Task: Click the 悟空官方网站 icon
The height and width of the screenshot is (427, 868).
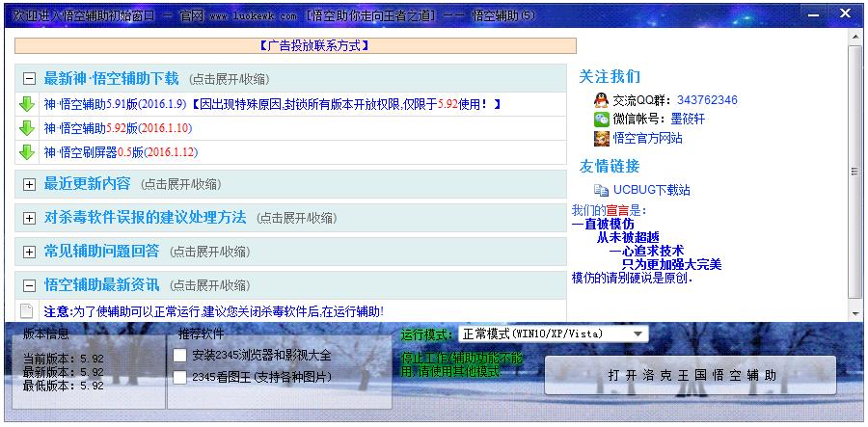Action: (x=602, y=139)
